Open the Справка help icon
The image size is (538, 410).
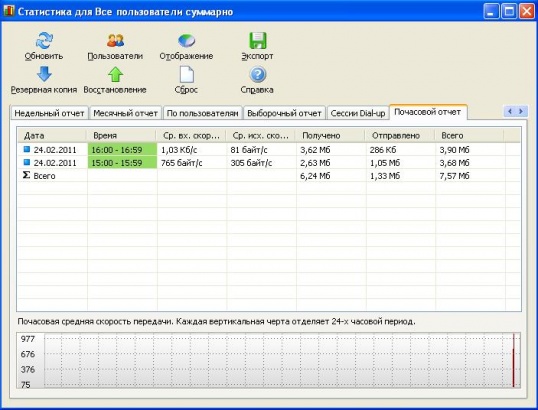point(257,74)
